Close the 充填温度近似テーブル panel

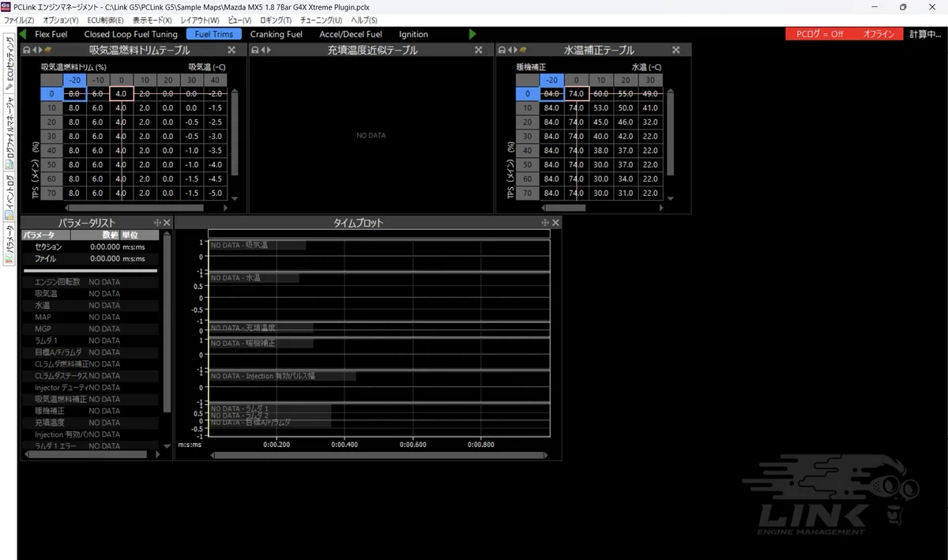tap(478, 50)
